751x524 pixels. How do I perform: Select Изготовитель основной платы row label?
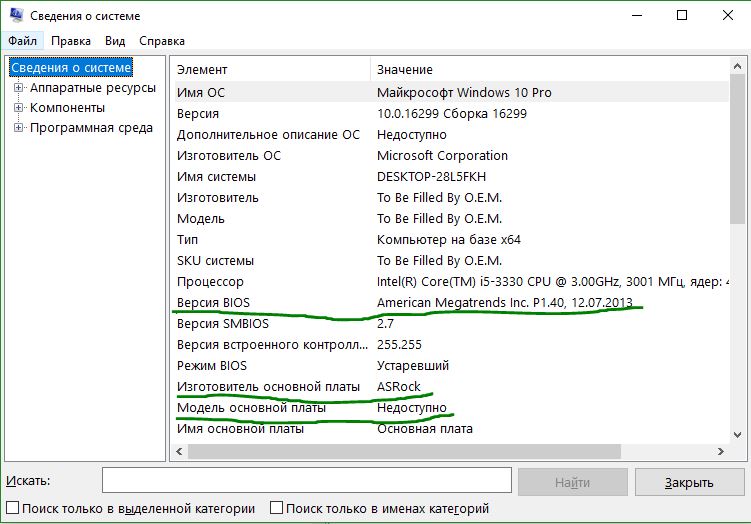268,387
